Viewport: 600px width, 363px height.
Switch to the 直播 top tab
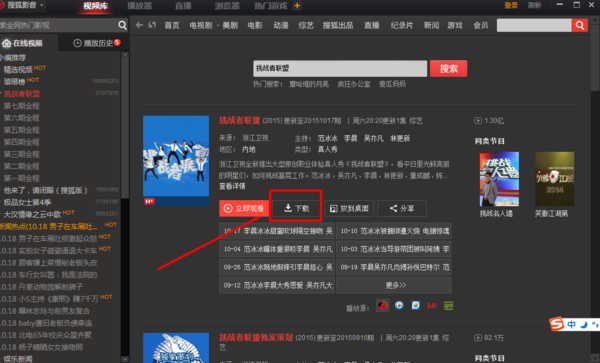pyautogui.click(x=183, y=6)
